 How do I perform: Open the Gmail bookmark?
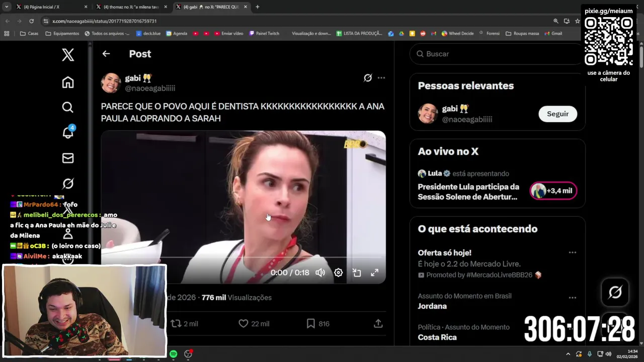click(x=553, y=34)
